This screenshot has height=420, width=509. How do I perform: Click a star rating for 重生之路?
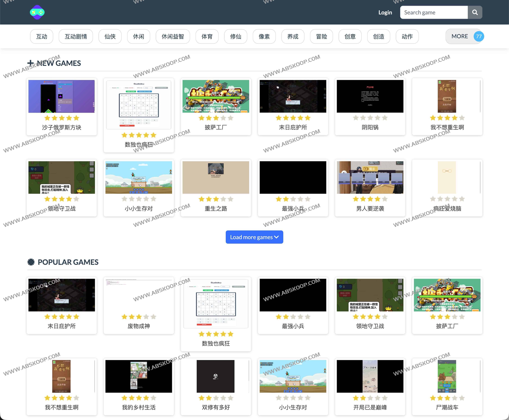point(216,199)
